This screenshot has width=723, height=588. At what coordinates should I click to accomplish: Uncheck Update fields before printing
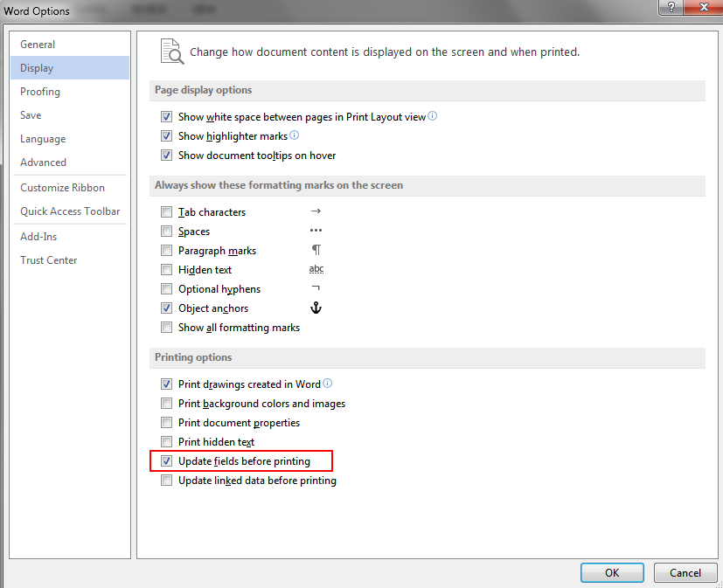pos(167,460)
